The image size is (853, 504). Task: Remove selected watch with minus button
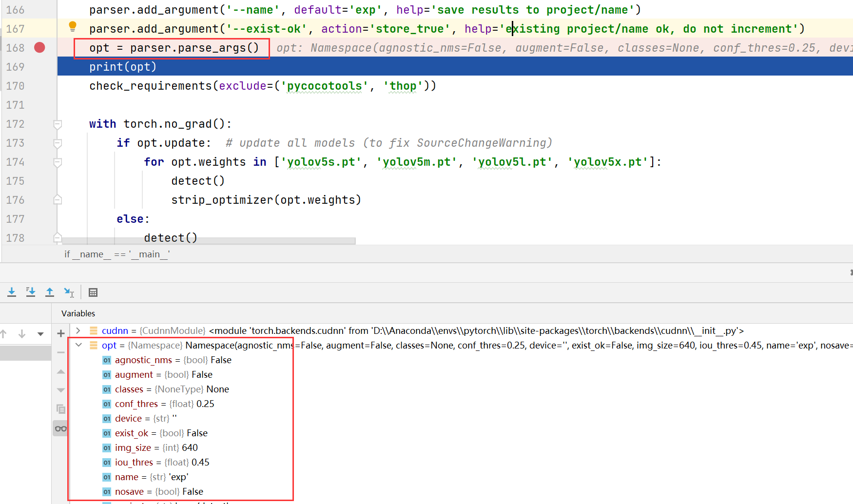(x=60, y=352)
